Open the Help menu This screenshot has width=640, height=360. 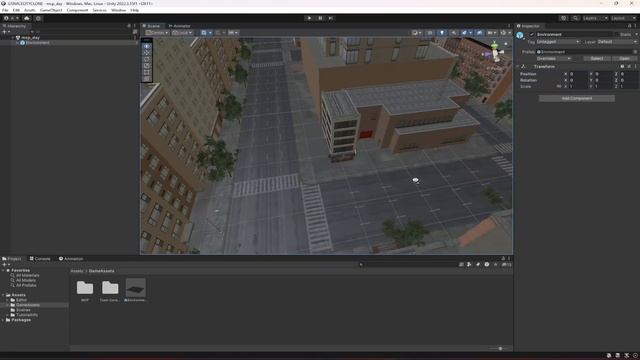135,10
